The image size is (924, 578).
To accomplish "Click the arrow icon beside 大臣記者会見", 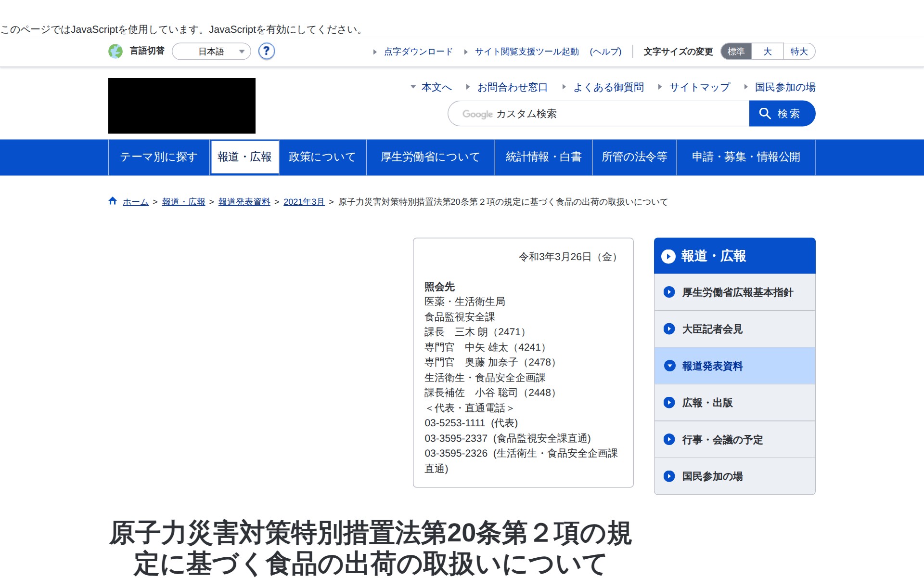I will tap(669, 329).
